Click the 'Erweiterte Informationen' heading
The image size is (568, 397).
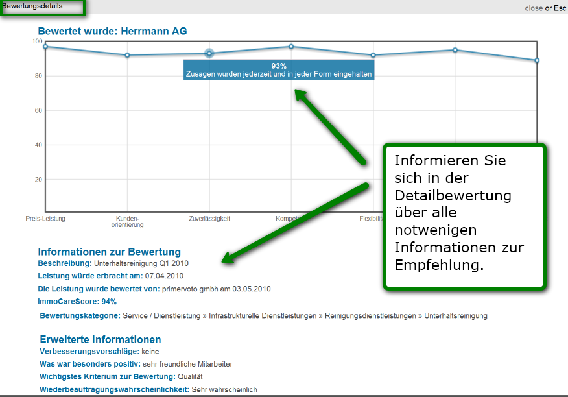tap(100, 339)
